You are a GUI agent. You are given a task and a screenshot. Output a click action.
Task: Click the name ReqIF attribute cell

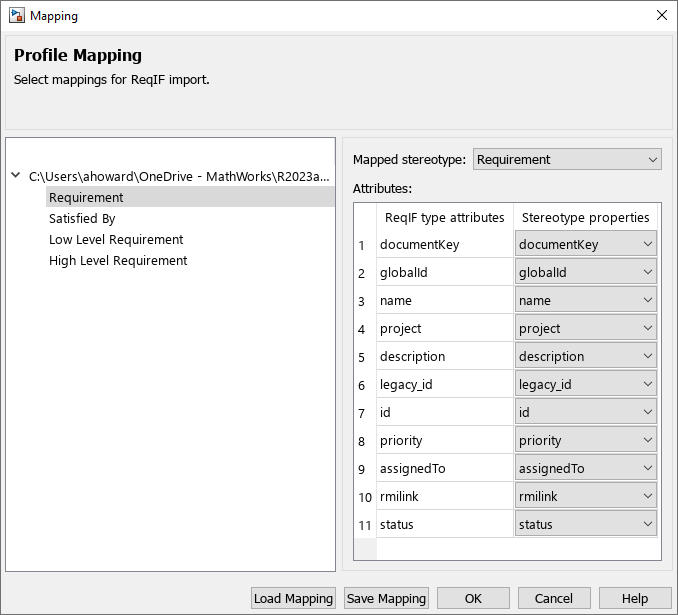click(x=445, y=301)
